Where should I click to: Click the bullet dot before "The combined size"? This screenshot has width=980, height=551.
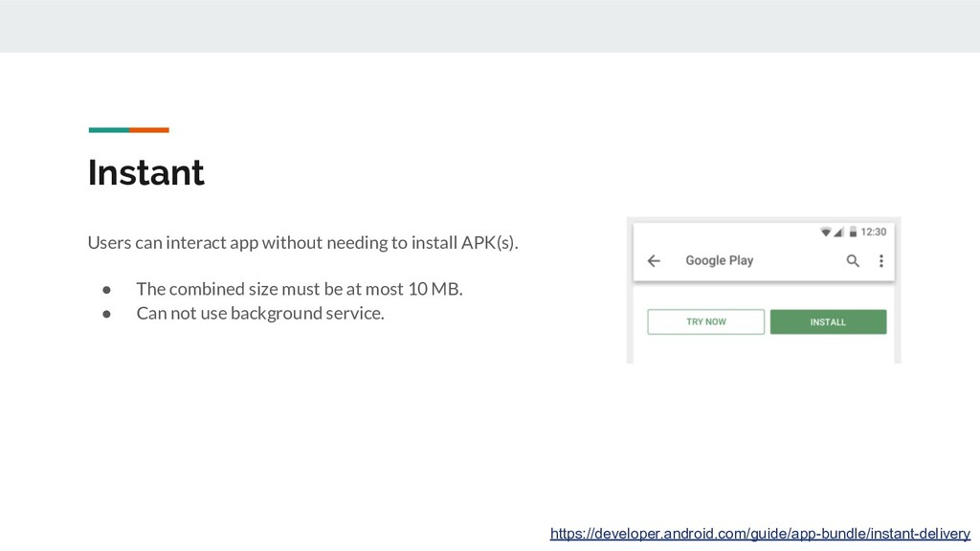point(108,289)
